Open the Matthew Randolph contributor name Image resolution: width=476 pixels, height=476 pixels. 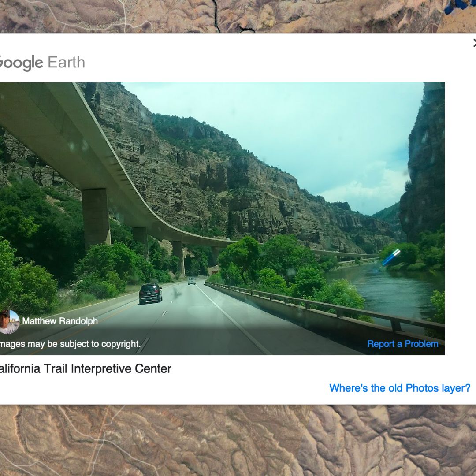pos(60,321)
